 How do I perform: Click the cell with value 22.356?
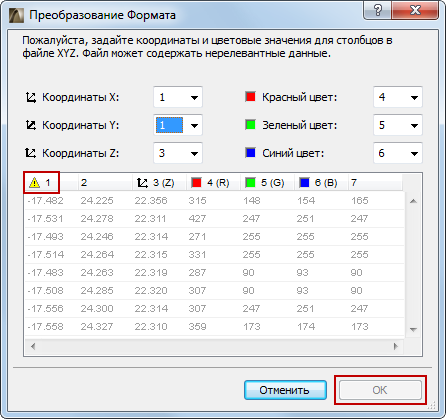pos(151,201)
